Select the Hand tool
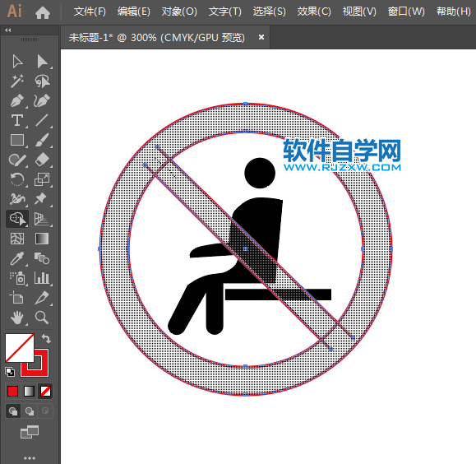This screenshot has height=464, width=476. (17, 318)
